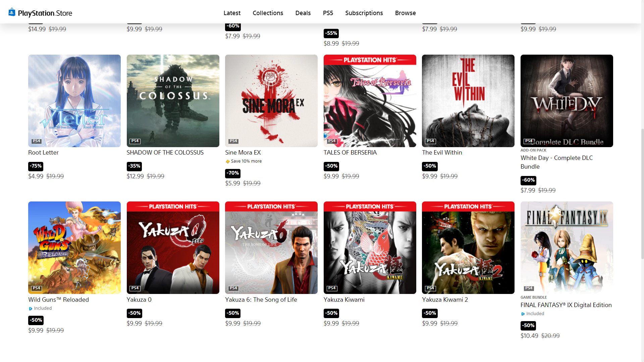
Task: Click the page vertical scrollbar
Action: (642, 193)
